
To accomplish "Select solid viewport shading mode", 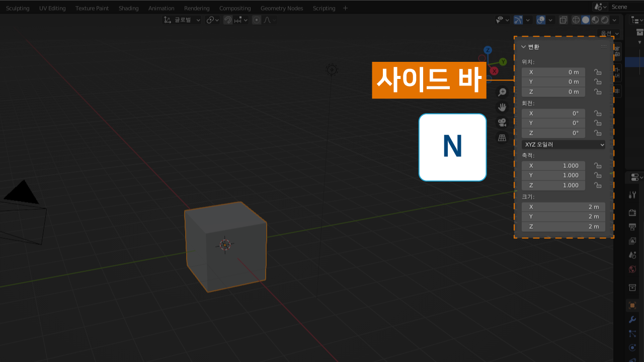I will [586, 20].
